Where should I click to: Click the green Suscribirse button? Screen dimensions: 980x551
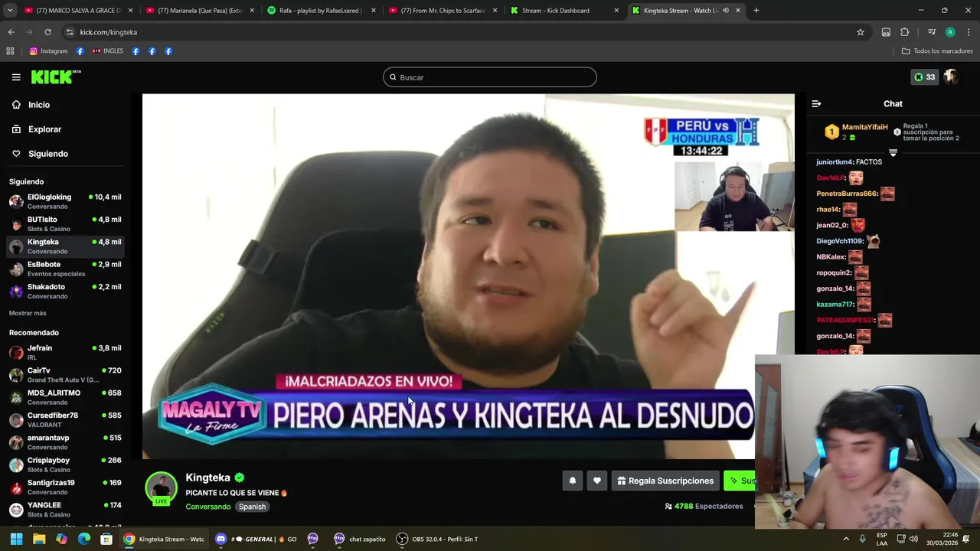pyautogui.click(x=740, y=481)
